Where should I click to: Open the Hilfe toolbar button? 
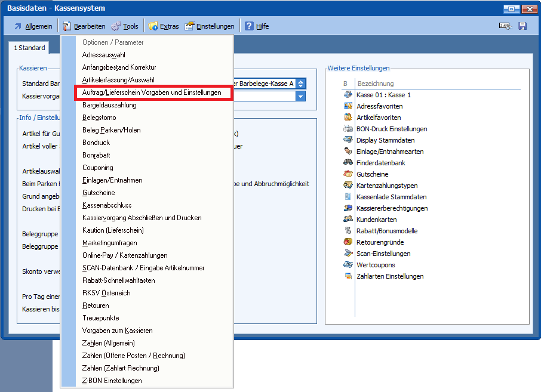(257, 26)
